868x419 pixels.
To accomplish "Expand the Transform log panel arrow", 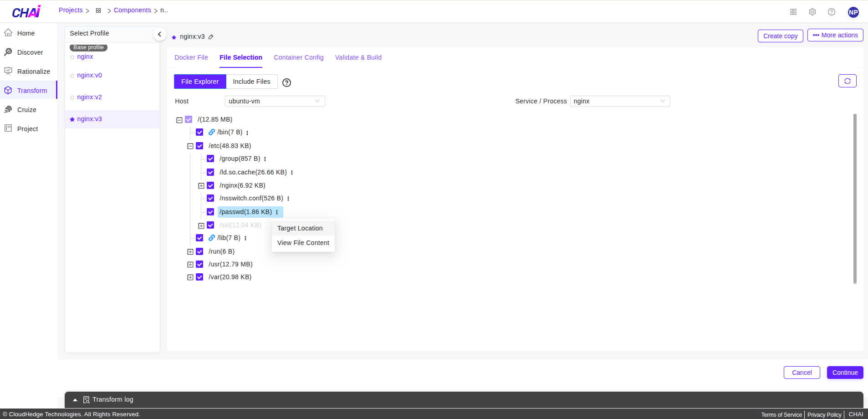I will [x=75, y=400].
